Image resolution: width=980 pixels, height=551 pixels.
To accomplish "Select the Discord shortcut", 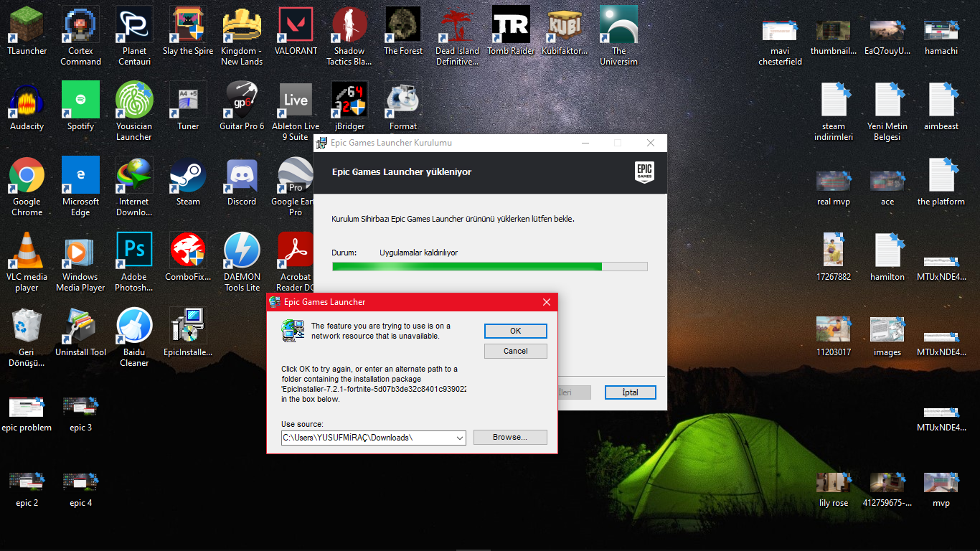I will [242, 176].
